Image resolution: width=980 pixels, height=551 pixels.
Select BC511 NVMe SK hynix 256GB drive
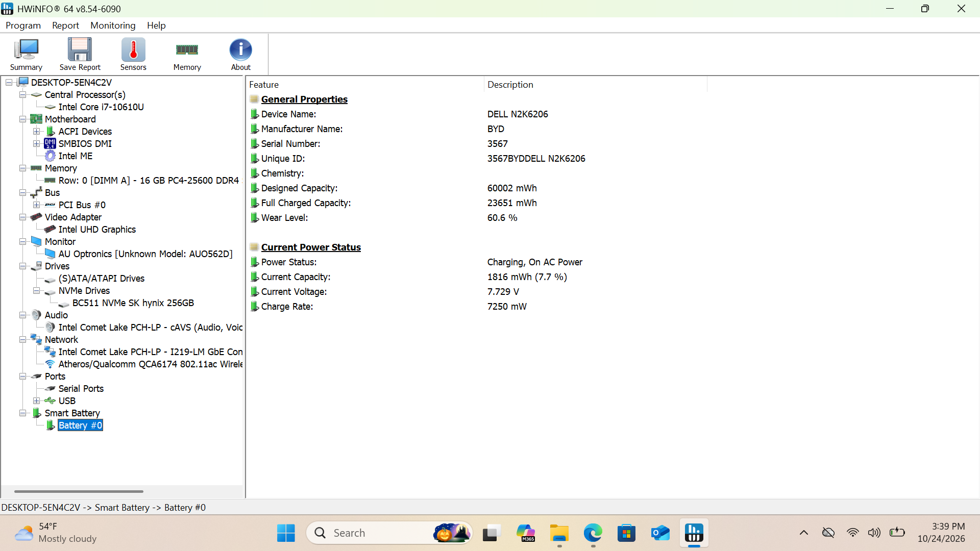tap(133, 303)
